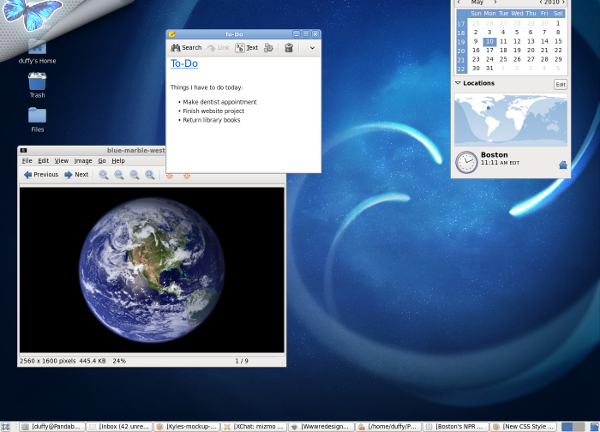
Task: Click the first blue workspace in switcher
Action: (x=567, y=427)
